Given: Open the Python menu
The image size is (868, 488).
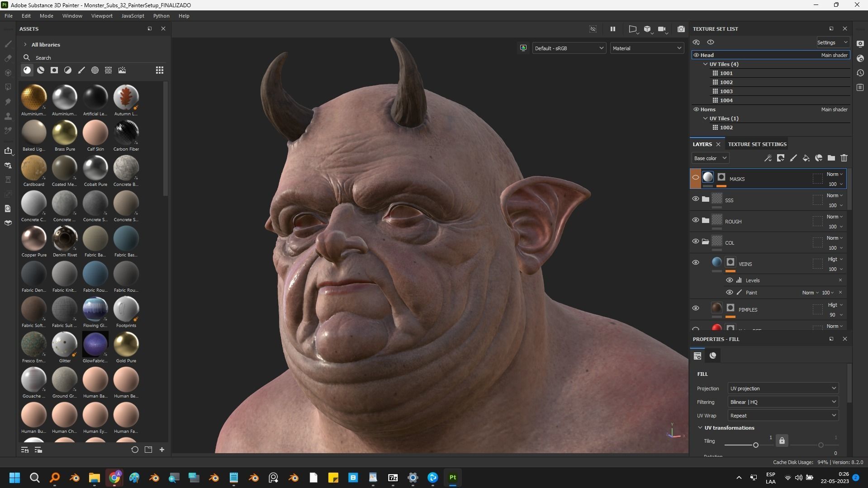Looking at the screenshot, I should [161, 16].
